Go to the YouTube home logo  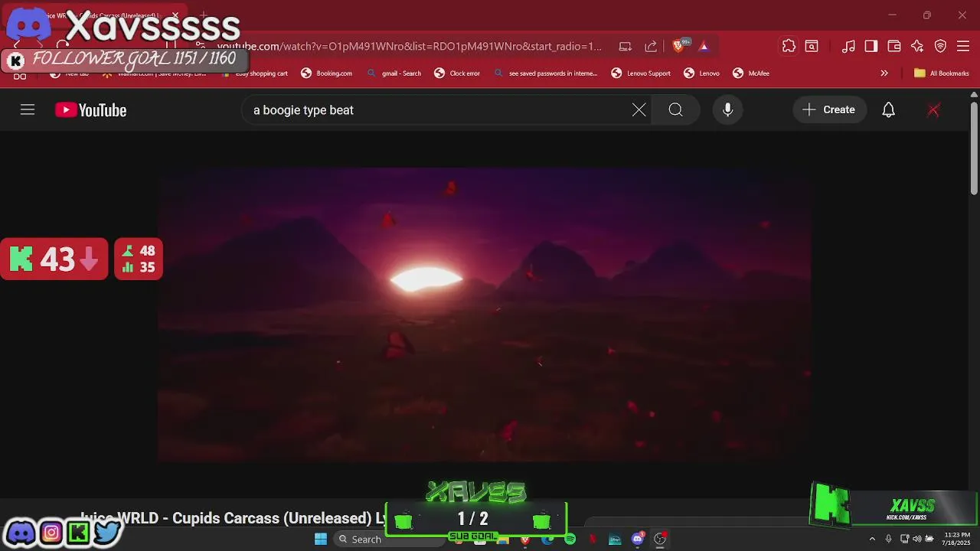[x=90, y=110]
